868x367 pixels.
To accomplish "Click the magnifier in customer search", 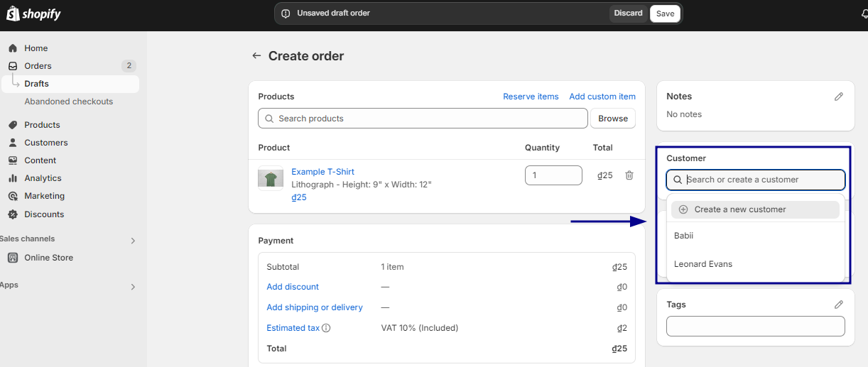I will tap(678, 180).
